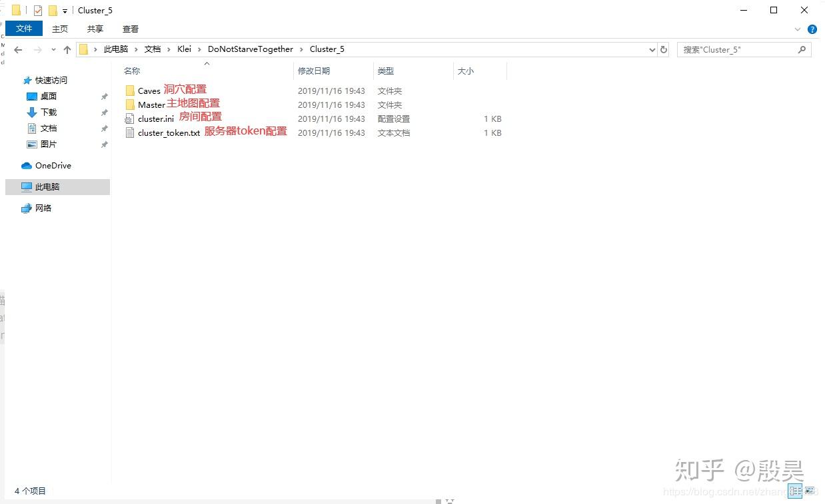825x504 pixels.
Task: Click Klei in the address path
Action: click(184, 49)
